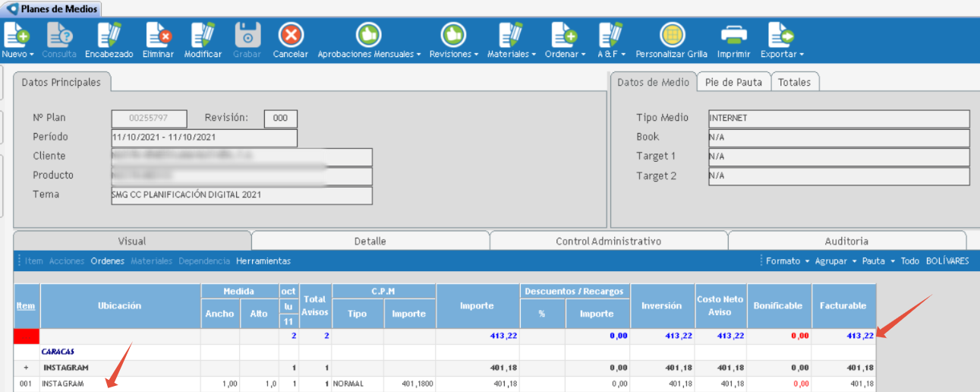The width and height of the screenshot is (980, 392).
Task: Click the Todo option in grid bar
Action: pos(909,261)
